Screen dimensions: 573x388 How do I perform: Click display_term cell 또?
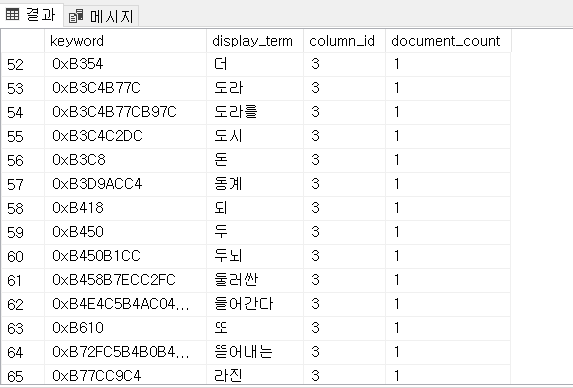(x=255, y=328)
